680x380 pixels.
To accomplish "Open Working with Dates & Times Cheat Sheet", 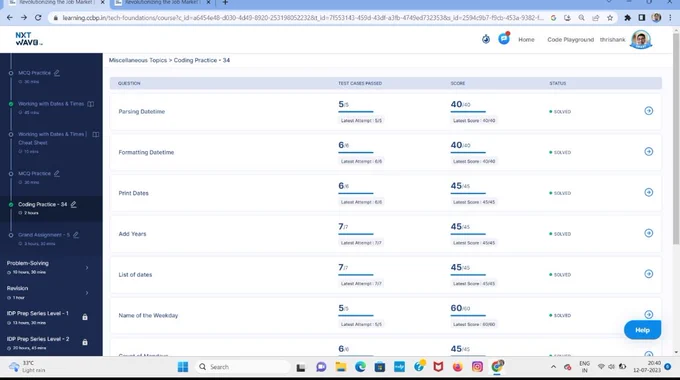I will tap(52, 138).
